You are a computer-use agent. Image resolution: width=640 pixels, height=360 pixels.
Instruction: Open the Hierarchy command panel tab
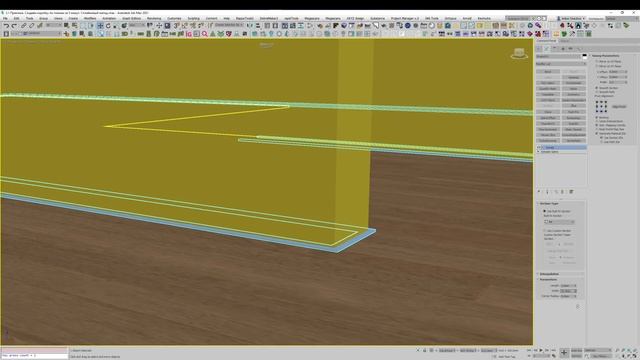point(555,49)
